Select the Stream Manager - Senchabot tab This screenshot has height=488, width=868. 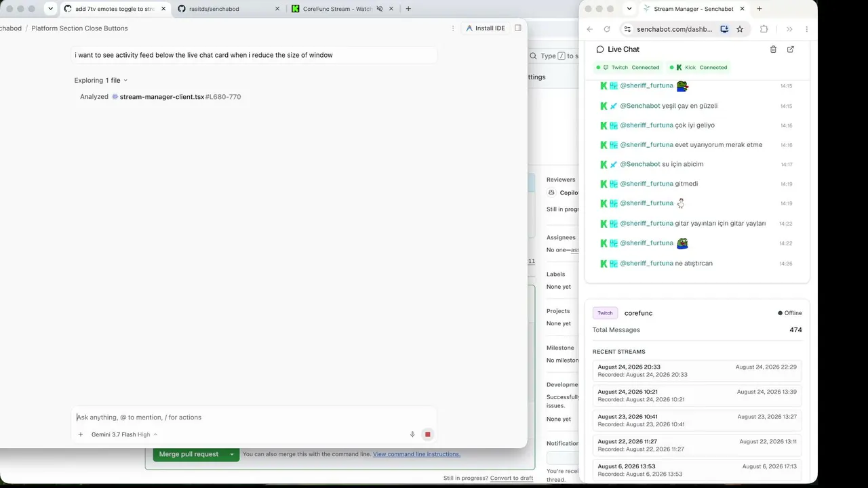click(x=694, y=9)
